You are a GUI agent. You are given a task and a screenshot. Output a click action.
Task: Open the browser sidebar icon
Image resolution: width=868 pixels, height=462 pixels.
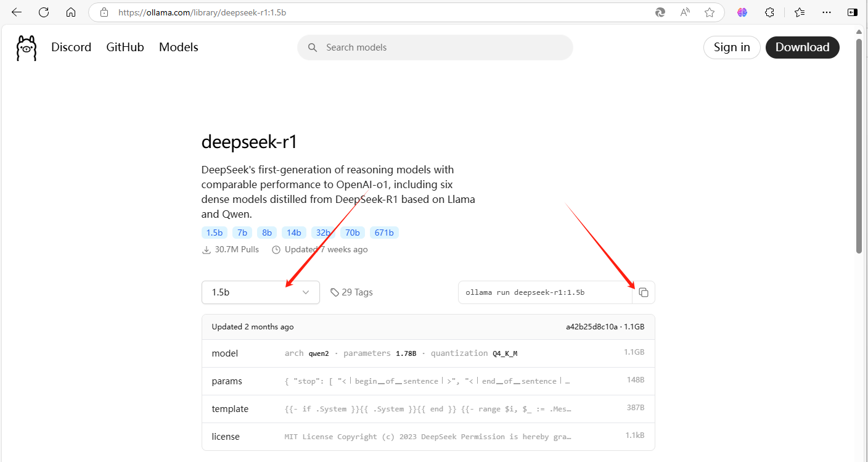[x=853, y=12]
